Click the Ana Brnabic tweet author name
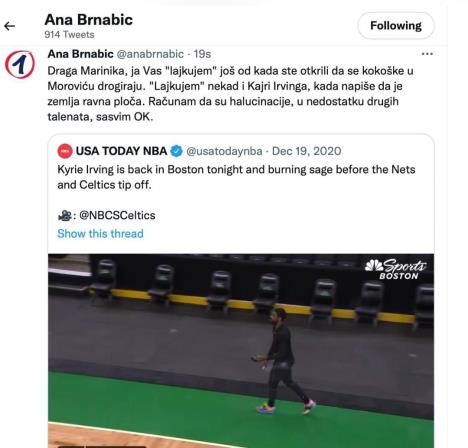The image size is (468, 448). [81, 54]
